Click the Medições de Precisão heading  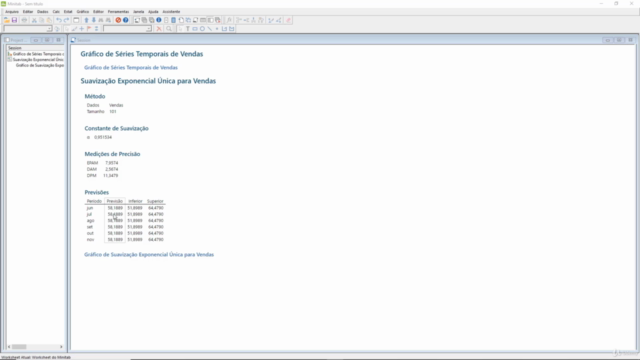112,154
